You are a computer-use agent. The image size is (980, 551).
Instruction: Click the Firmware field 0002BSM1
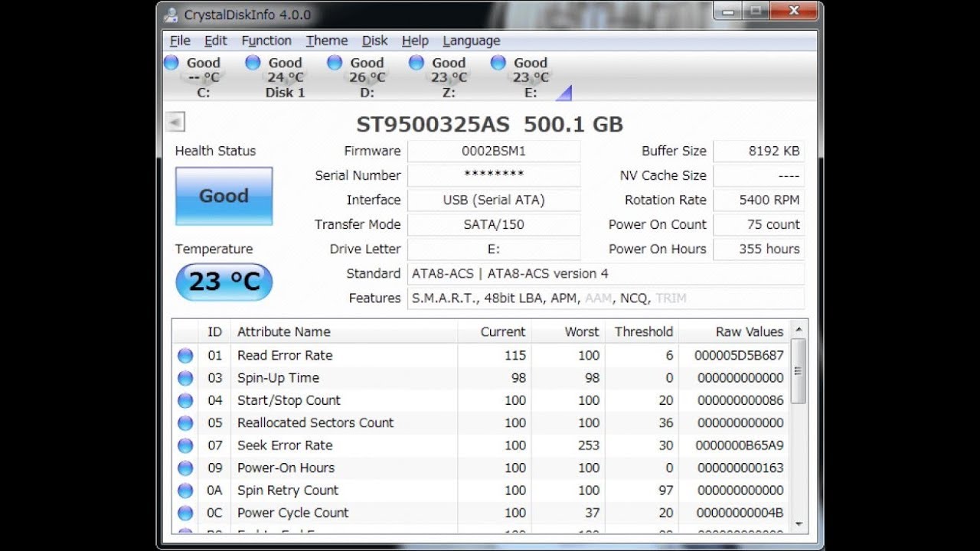[x=494, y=151]
